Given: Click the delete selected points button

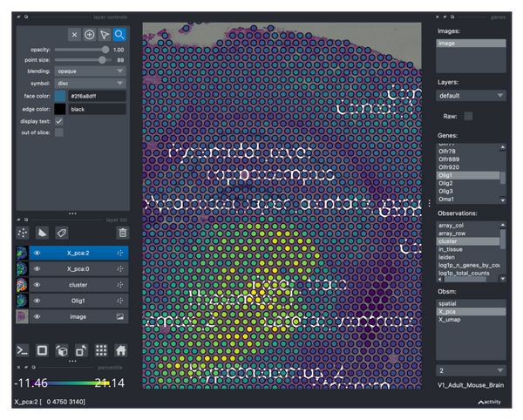Looking at the screenshot, I should coord(74,35).
